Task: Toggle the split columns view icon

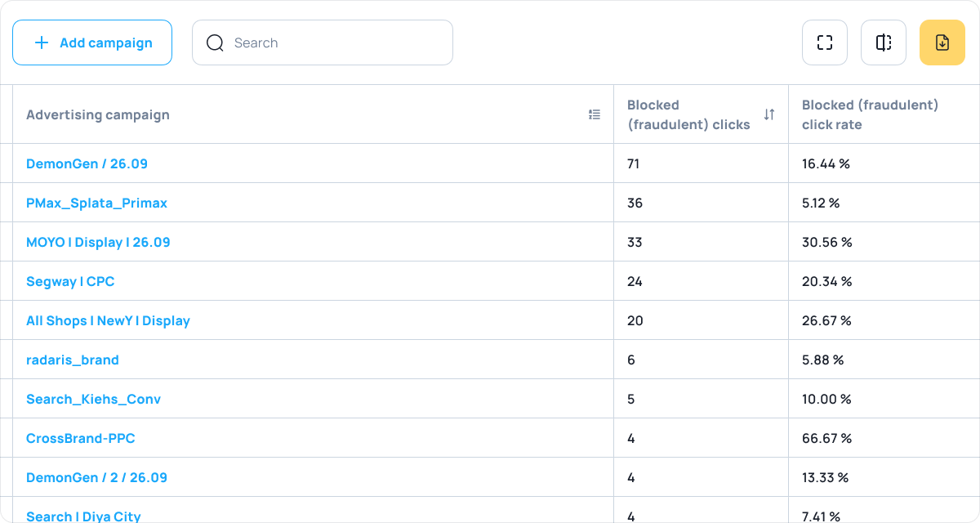Action: click(884, 42)
